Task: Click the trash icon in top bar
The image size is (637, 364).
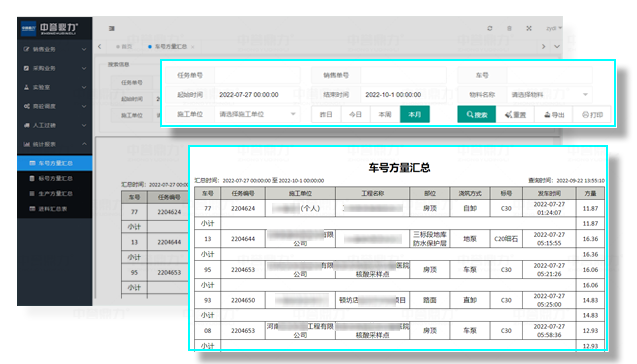Action: tap(509, 28)
